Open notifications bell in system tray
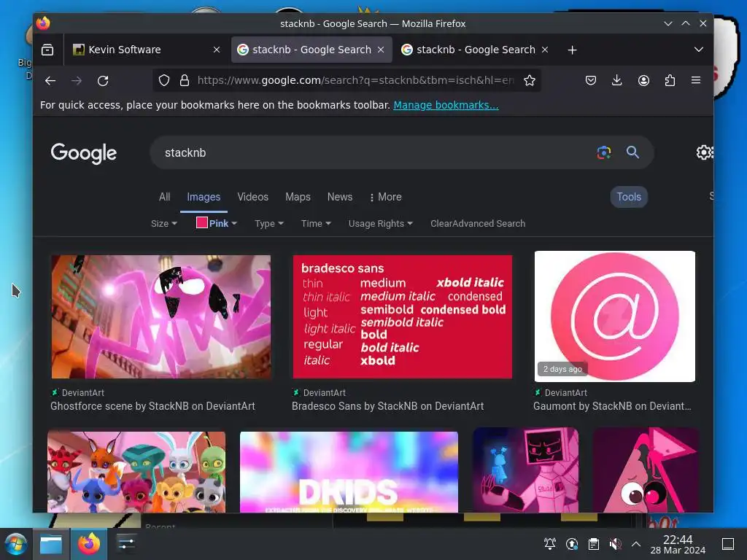The image size is (747, 560). pos(550,544)
